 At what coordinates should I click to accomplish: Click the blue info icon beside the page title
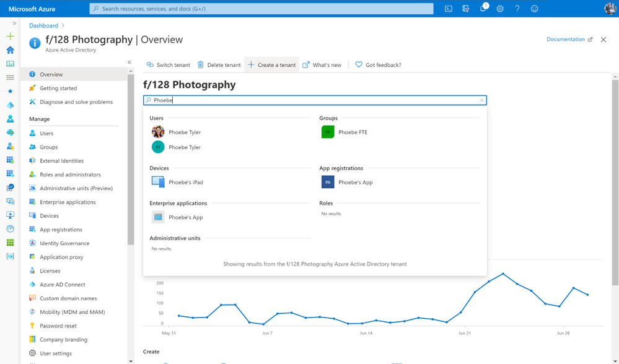pos(35,43)
